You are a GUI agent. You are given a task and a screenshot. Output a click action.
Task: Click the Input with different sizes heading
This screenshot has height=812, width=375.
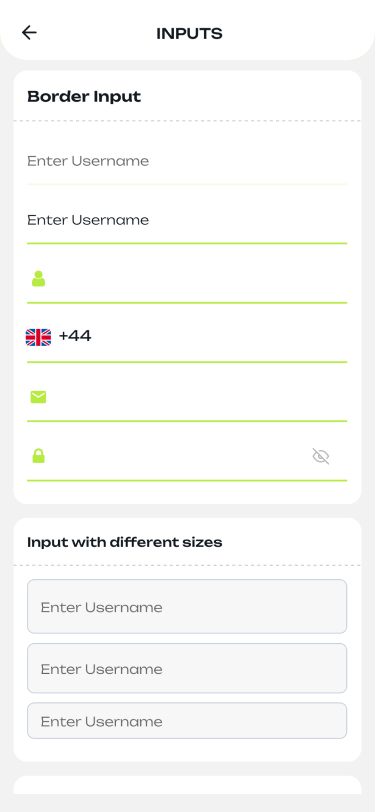[125, 542]
